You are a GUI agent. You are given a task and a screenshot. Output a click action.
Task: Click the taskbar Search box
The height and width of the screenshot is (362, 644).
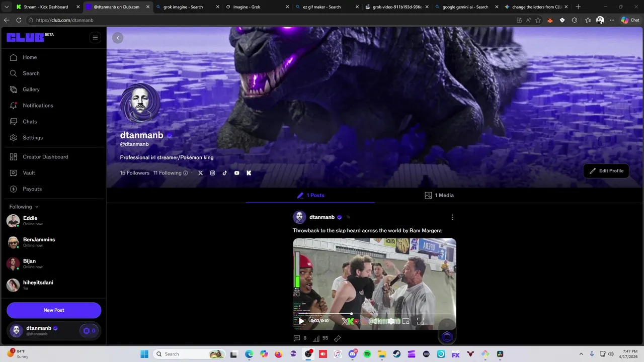189,354
